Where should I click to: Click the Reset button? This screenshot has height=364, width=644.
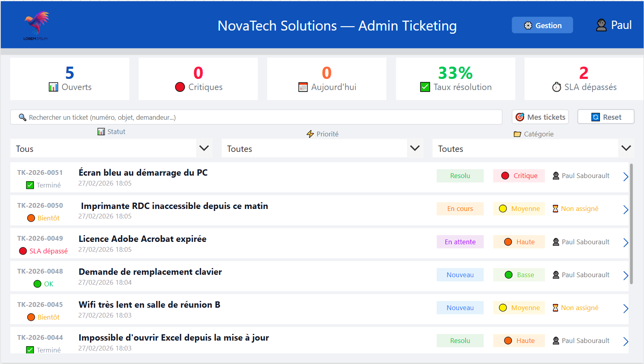coord(606,117)
